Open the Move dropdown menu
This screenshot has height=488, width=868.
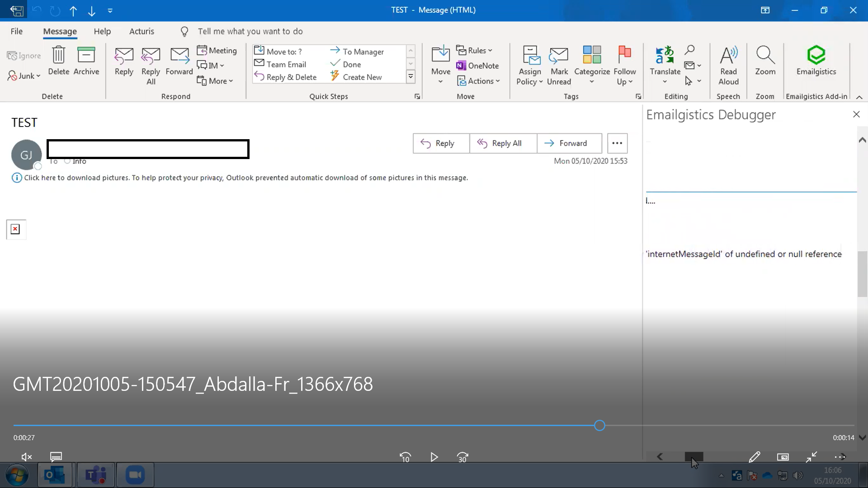[x=440, y=66]
